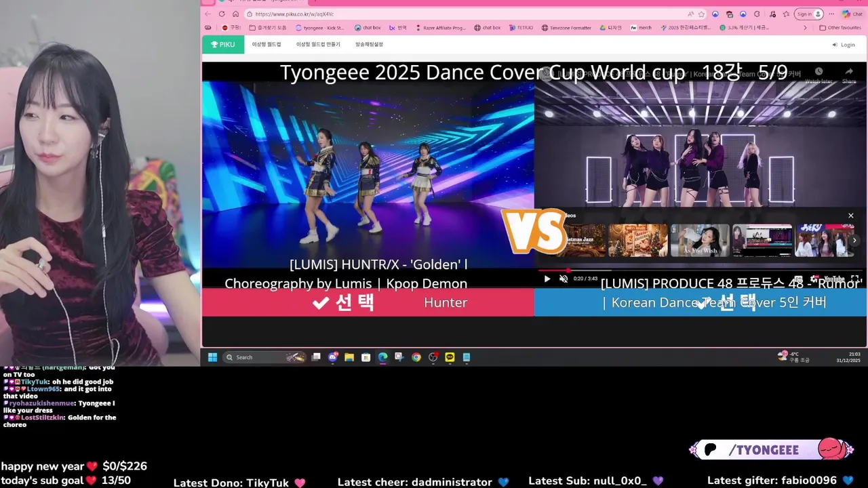The height and width of the screenshot is (488, 868).
Task: Click the PIKU logo home button
Action: [x=223, y=44]
